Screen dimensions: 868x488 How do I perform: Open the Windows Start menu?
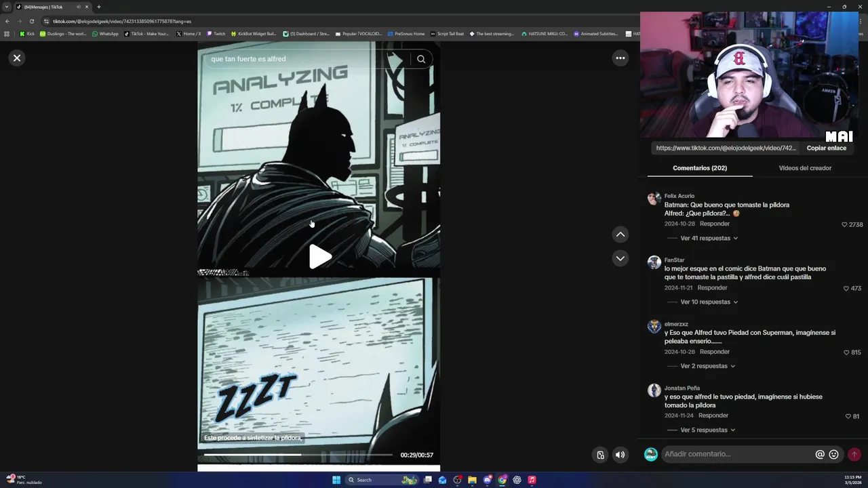(336, 480)
